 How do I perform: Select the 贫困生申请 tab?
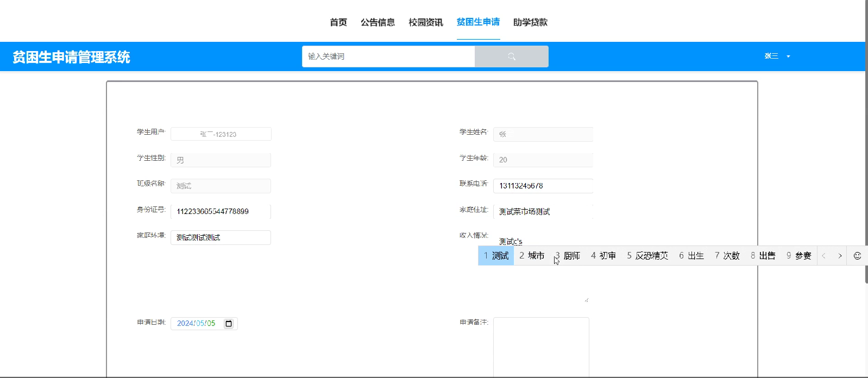(478, 22)
